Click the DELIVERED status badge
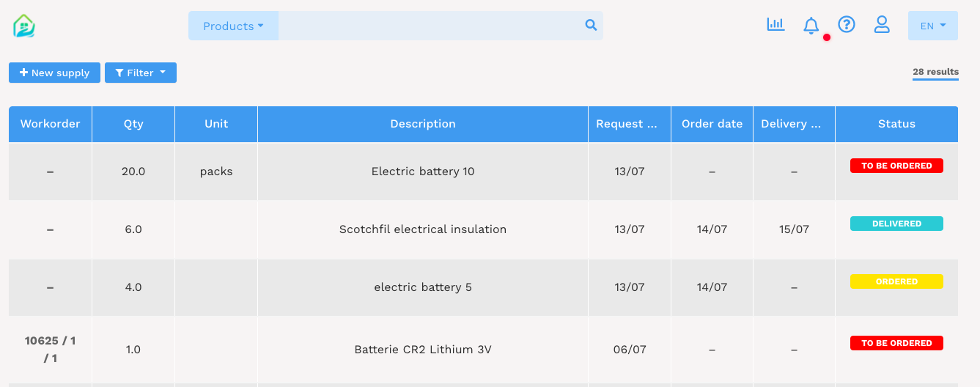The image size is (980, 387). point(896,224)
